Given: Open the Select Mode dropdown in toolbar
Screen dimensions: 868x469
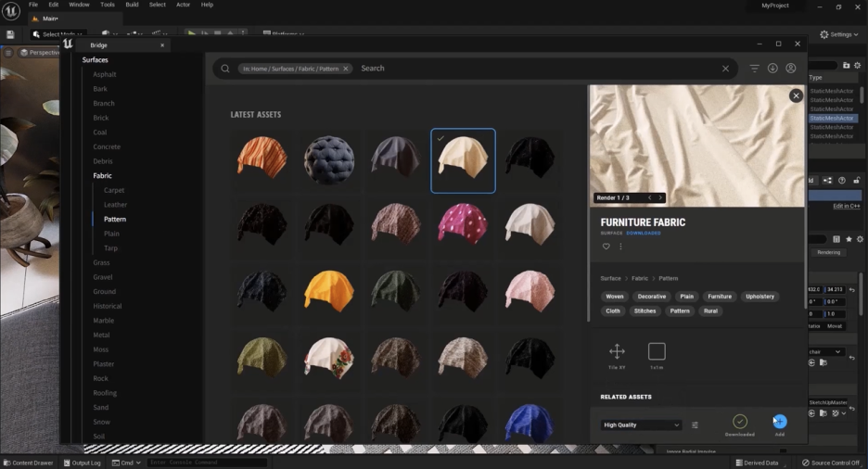Looking at the screenshot, I should click(x=58, y=34).
